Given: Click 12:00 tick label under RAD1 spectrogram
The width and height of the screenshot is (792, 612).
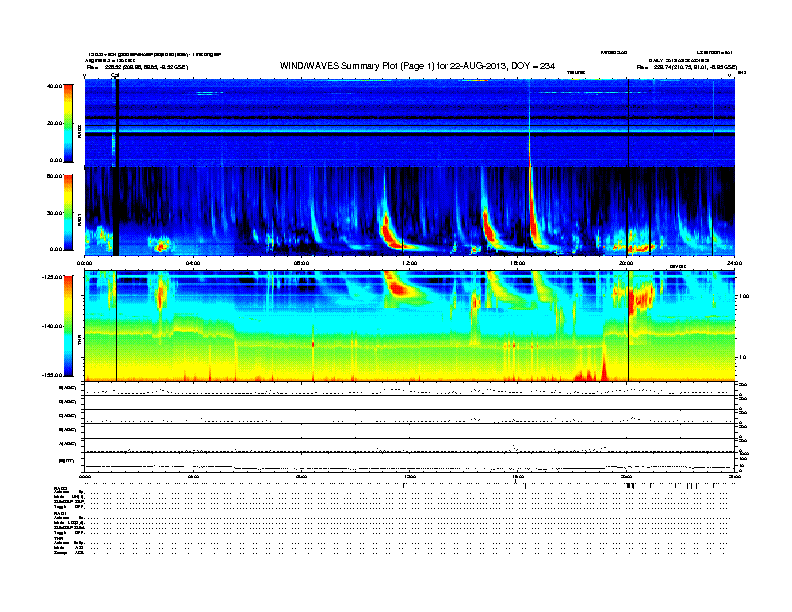Looking at the screenshot, I should pyautogui.click(x=410, y=263).
